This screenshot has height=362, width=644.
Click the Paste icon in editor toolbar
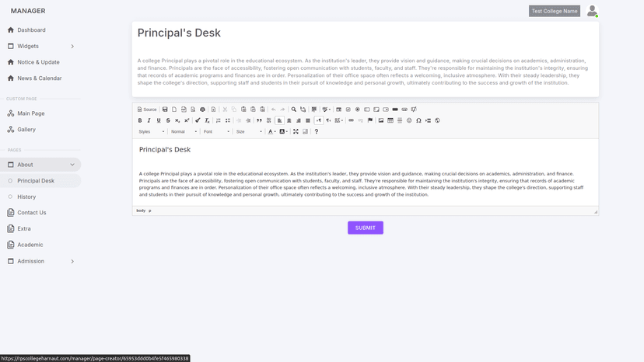[243, 110]
